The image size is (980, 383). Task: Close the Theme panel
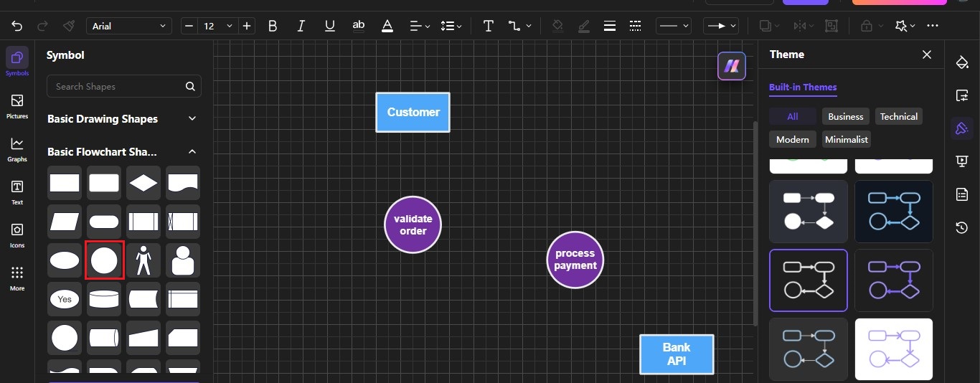pos(927,55)
